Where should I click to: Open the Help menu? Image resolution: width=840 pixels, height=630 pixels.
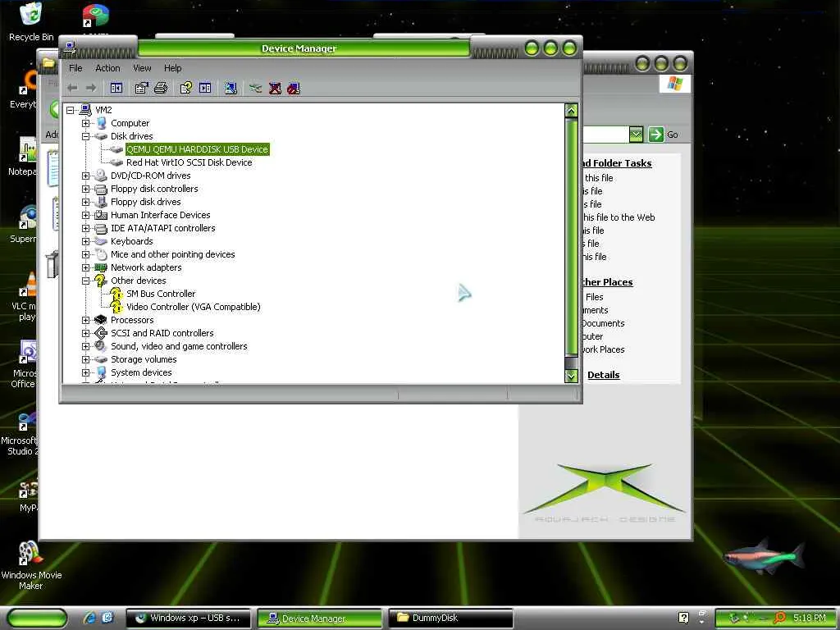click(x=172, y=68)
